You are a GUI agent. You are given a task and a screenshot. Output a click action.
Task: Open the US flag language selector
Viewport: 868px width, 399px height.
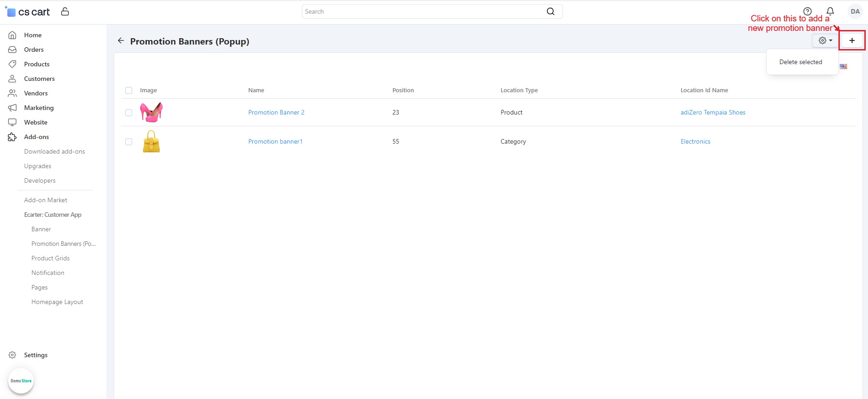click(843, 66)
